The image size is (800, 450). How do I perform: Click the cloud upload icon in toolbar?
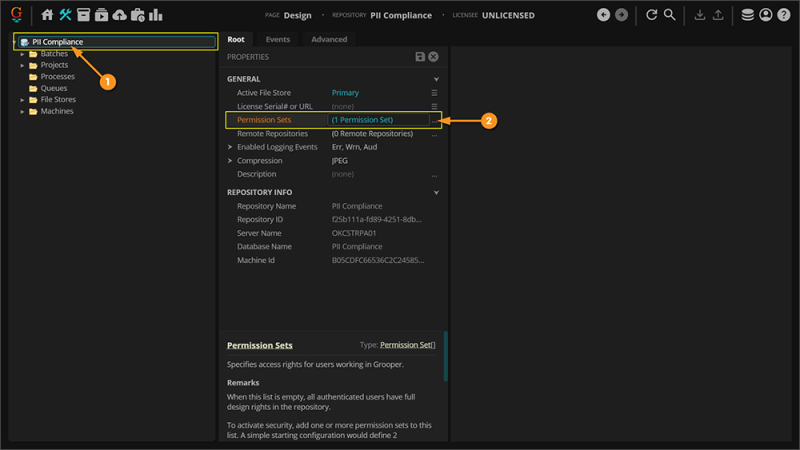[120, 15]
